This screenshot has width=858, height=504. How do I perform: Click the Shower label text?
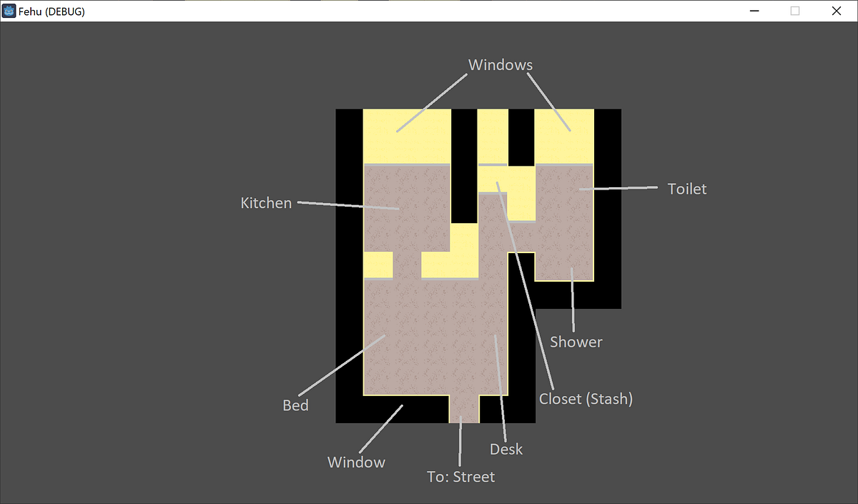point(576,342)
